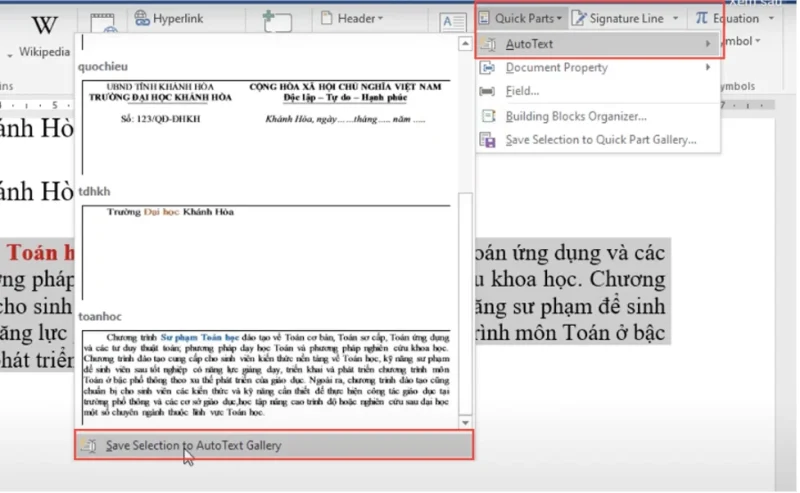Expand the Equation dropdown arrow
The height and width of the screenshot is (493, 800).
pyautogui.click(x=771, y=18)
